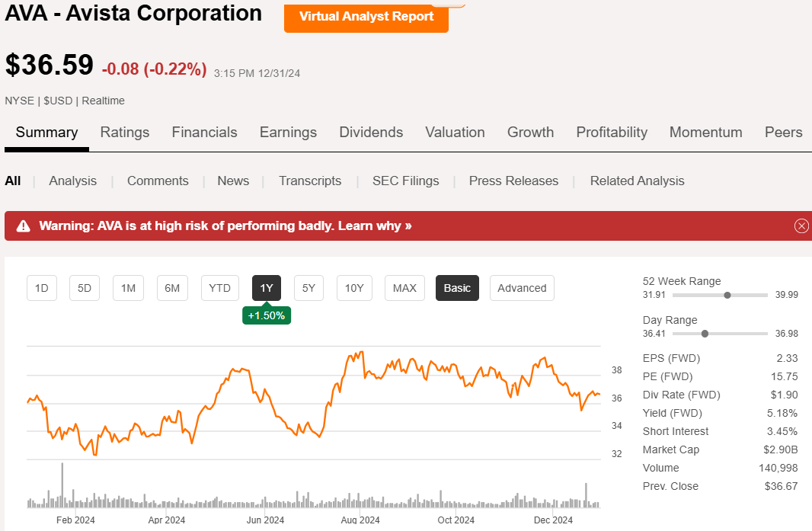Dismiss the red warning banner
The height and width of the screenshot is (531, 812).
point(801,226)
